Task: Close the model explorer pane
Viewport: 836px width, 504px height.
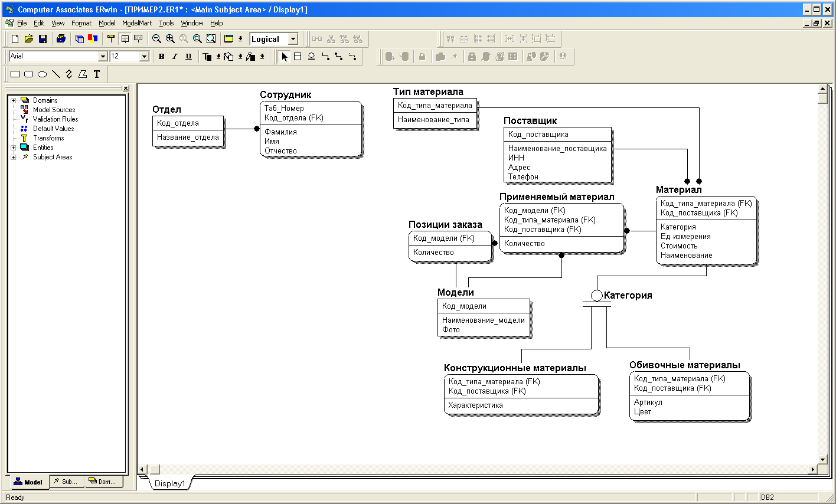Action: tap(125, 89)
